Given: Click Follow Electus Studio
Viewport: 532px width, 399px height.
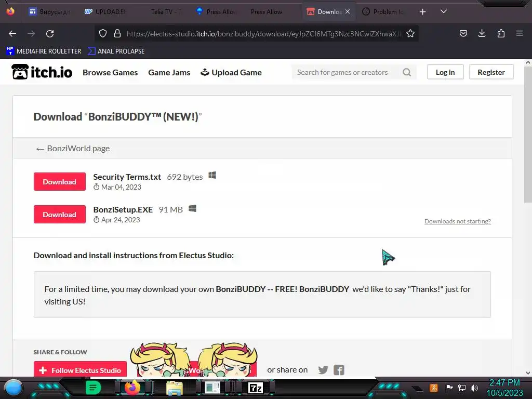Looking at the screenshot, I should (x=80, y=369).
